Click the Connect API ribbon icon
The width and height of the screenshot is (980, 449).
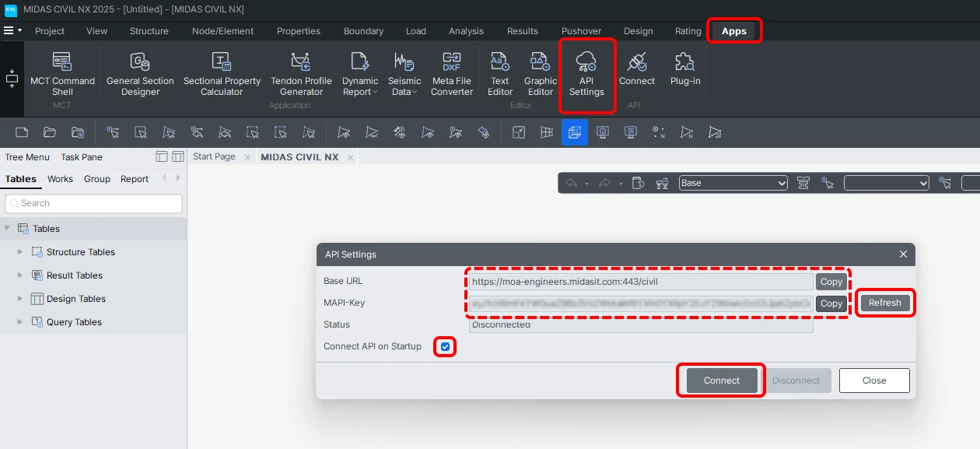point(637,68)
